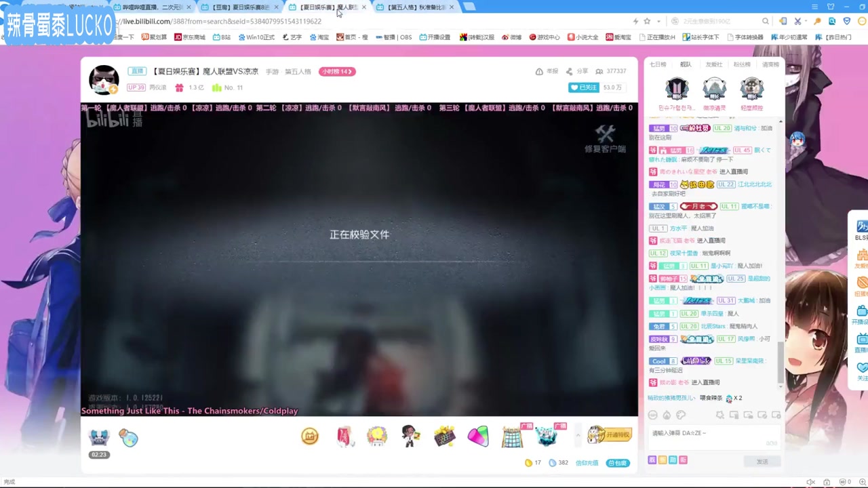Screen dimensions: 868x488
Task: Click the 已关注 follow button
Action: 584,87
